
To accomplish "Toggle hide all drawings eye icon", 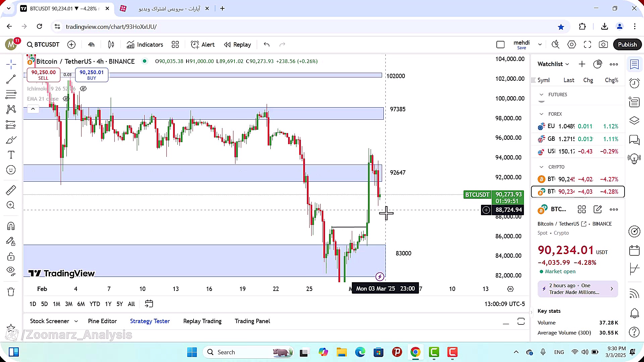I will tap(11, 271).
